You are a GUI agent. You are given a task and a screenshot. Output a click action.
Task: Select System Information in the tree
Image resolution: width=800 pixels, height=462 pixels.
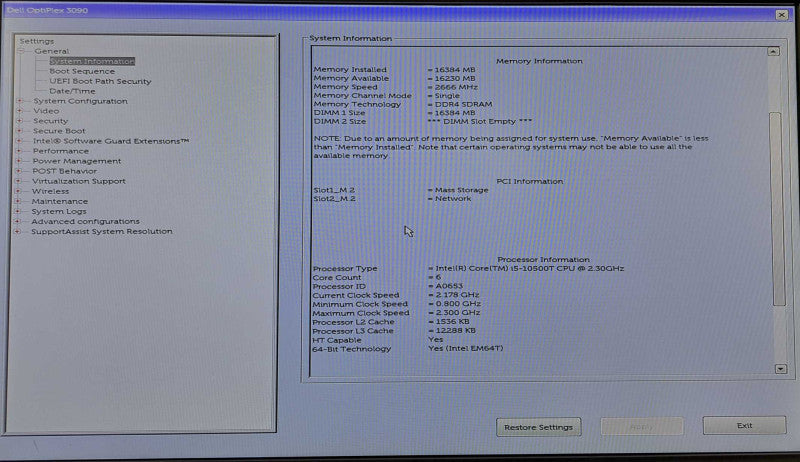[92, 61]
